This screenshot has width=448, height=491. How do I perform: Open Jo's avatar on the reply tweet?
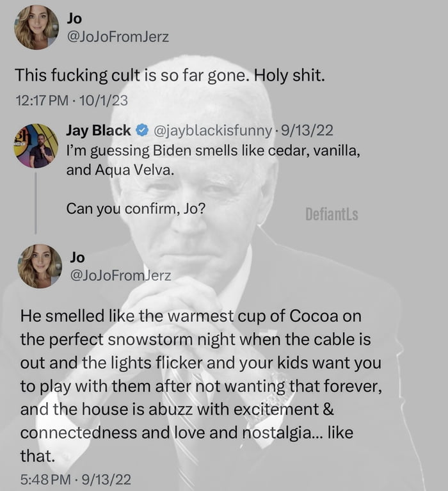point(40,266)
